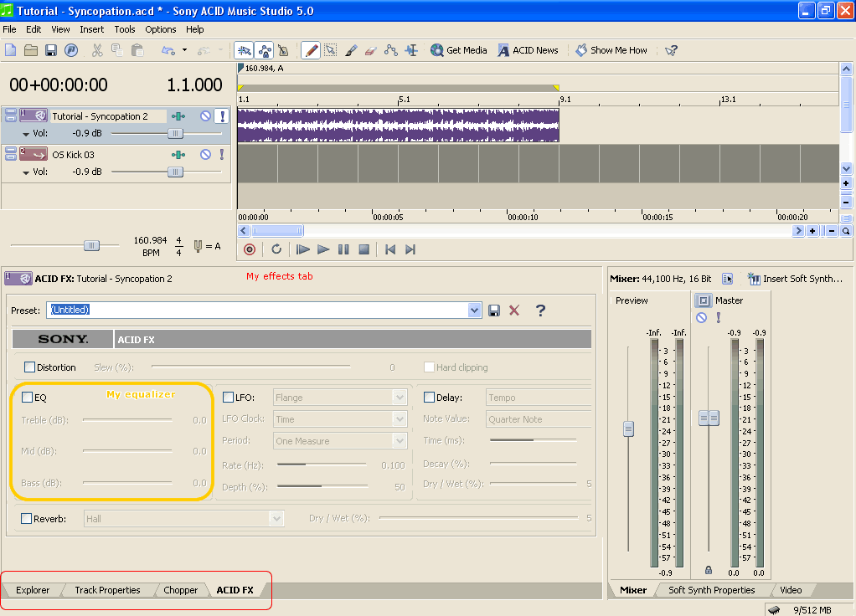Screen dimensions: 856x616
Task: Open Vol dropdown on Tutorial - Syncopation 2 track
Action: coord(26,134)
